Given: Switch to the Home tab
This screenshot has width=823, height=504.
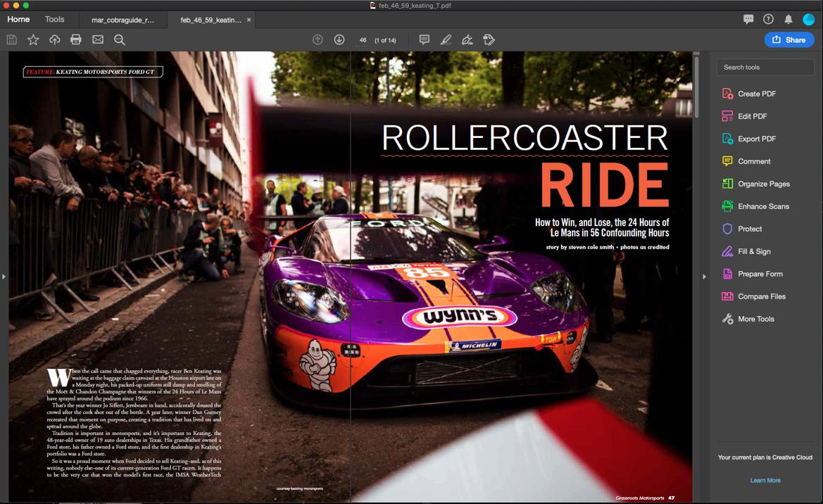Looking at the screenshot, I should tap(18, 19).
